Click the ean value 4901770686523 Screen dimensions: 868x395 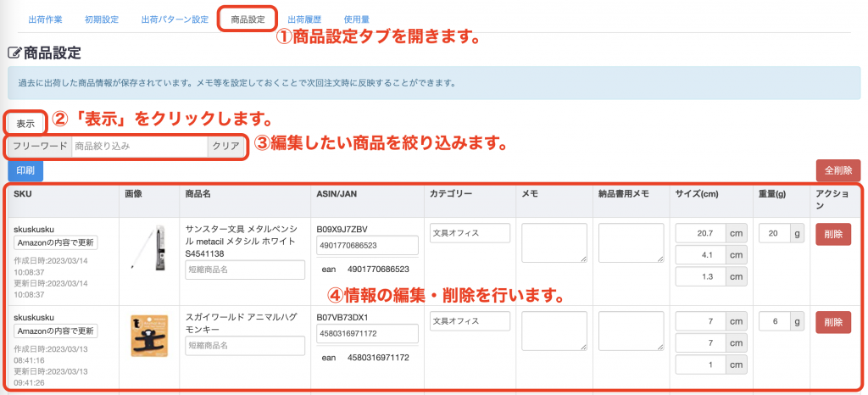tap(378, 270)
